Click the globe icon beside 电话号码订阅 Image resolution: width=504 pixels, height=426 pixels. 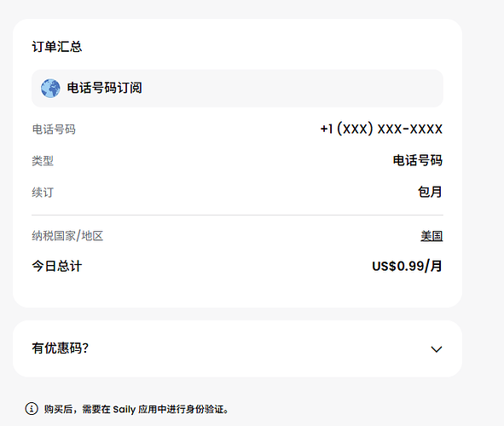click(50, 89)
